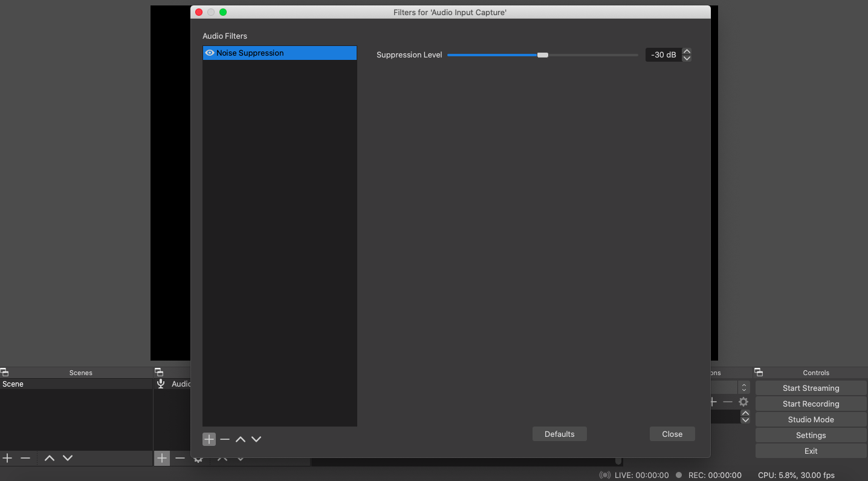This screenshot has width=868, height=481.
Task: Open source properties gear in Sources
Action: [x=198, y=460]
